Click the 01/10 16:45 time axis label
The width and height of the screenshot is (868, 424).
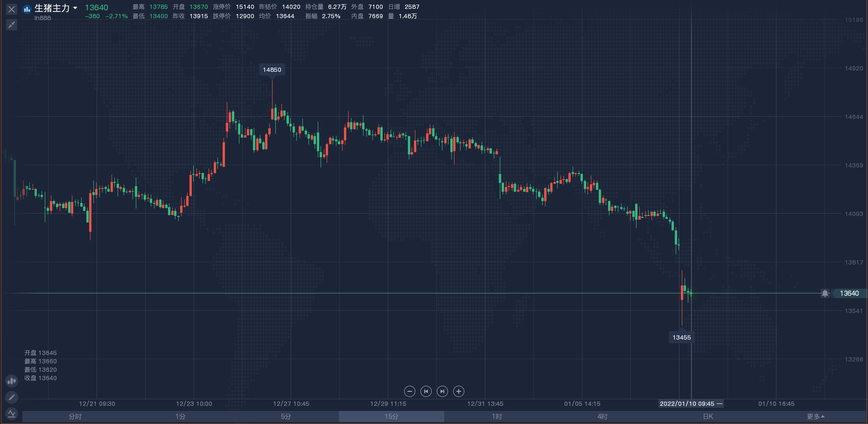click(777, 404)
